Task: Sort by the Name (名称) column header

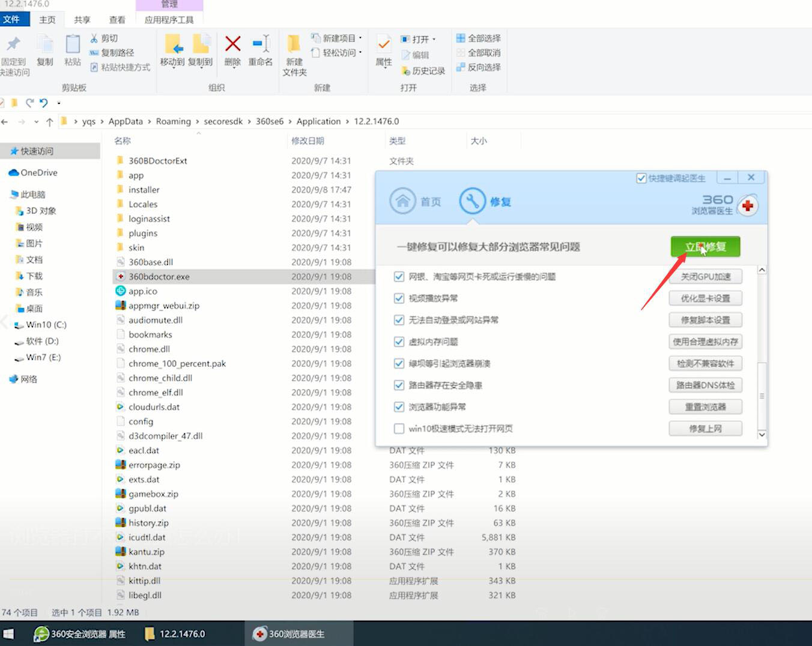Action: click(123, 140)
